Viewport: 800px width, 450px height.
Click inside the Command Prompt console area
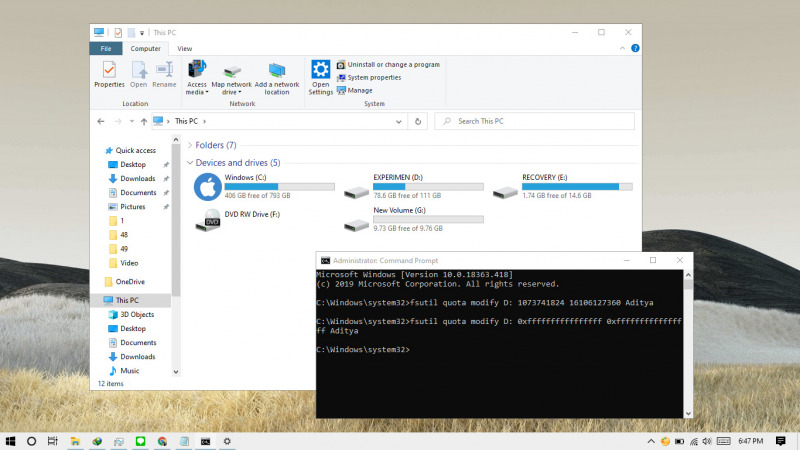pos(499,343)
